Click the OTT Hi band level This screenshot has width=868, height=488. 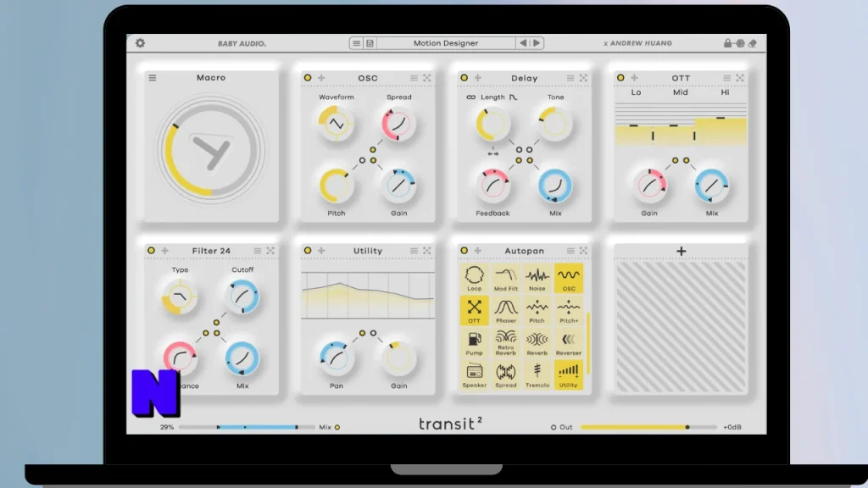[x=721, y=130]
